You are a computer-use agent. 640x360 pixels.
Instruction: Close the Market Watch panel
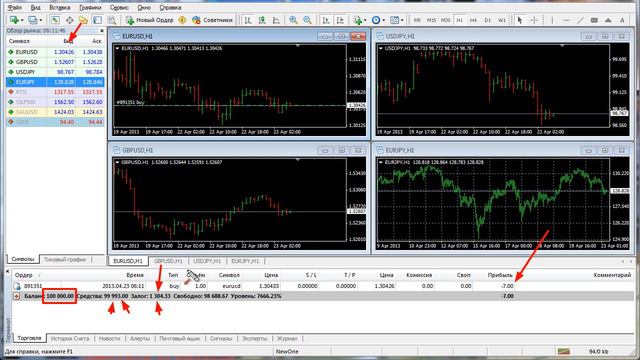(x=102, y=31)
